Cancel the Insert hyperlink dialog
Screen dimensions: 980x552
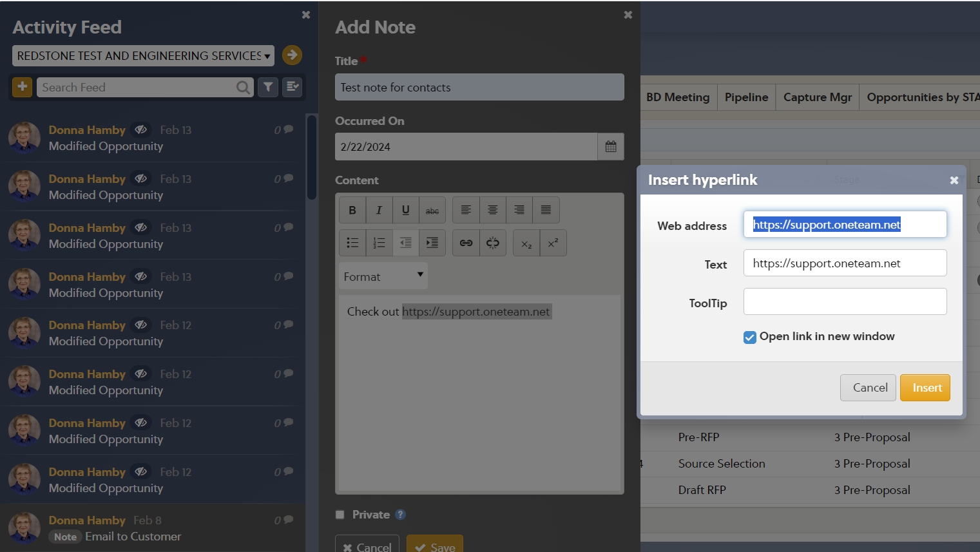(868, 388)
